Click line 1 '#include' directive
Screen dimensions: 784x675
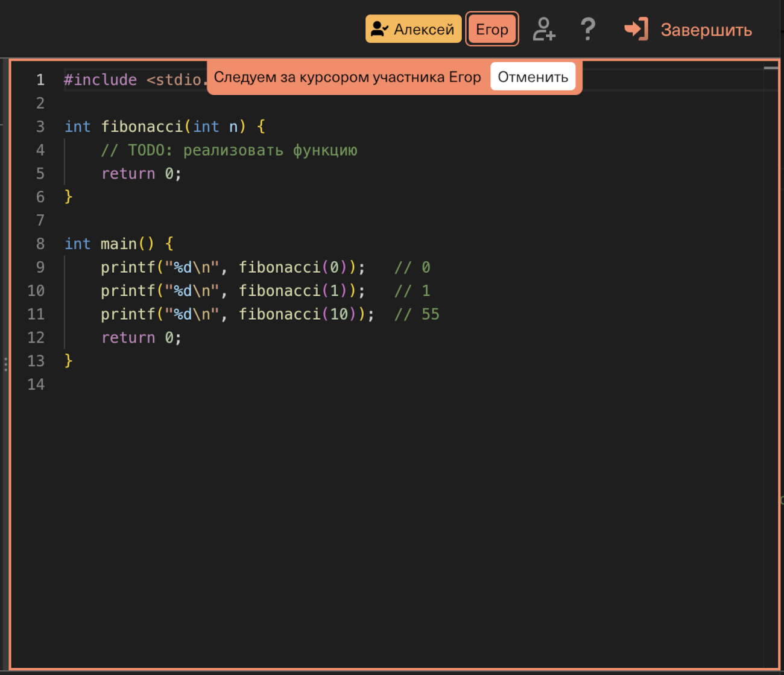(101, 80)
